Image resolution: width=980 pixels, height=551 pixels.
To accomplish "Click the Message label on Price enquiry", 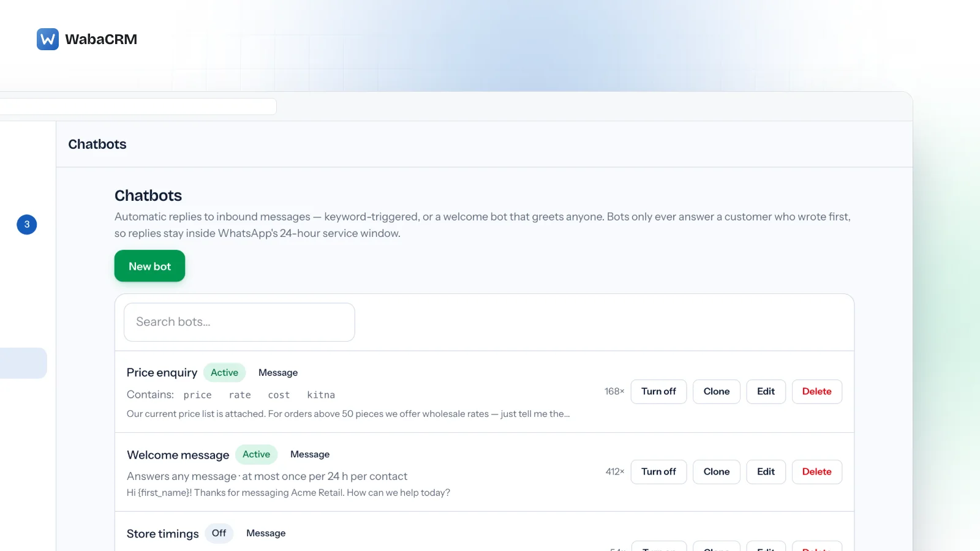I will tap(278, 373).
